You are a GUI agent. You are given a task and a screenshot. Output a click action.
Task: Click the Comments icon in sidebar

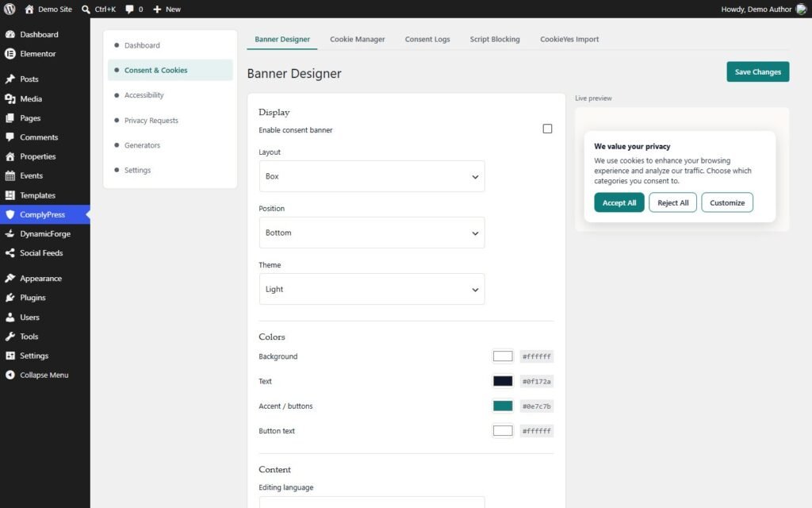(10, 137)
